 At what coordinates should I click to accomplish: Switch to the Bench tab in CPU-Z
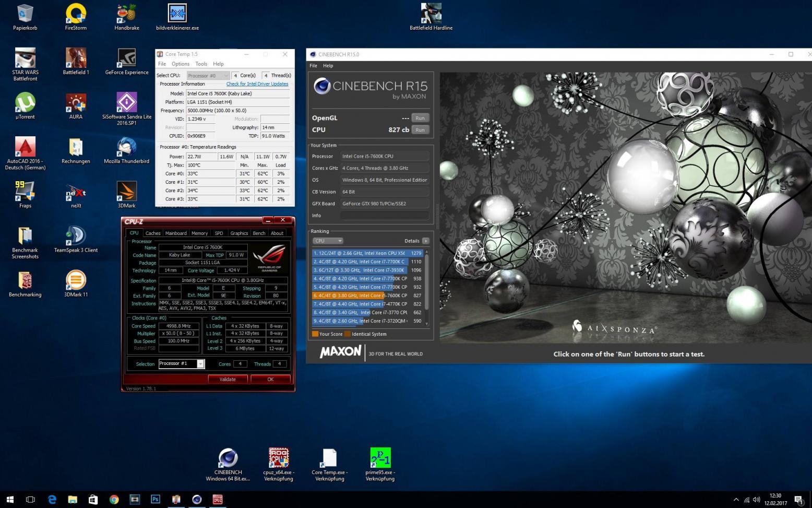coord(259,233)
